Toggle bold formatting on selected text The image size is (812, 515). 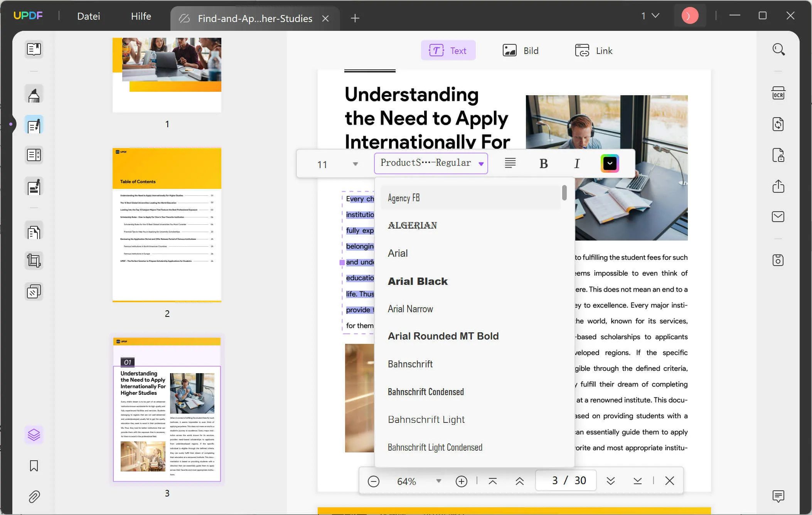(543, 163)
